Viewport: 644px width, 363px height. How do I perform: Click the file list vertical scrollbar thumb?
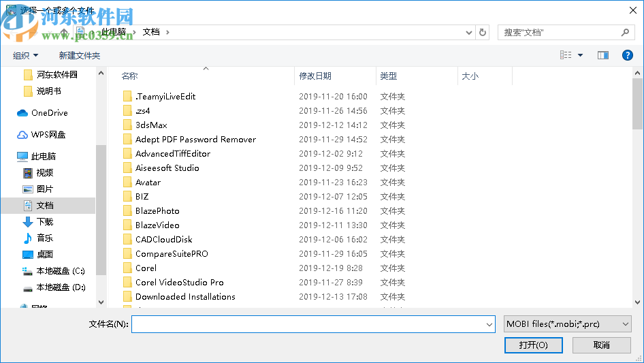click(x=637, y=104)
